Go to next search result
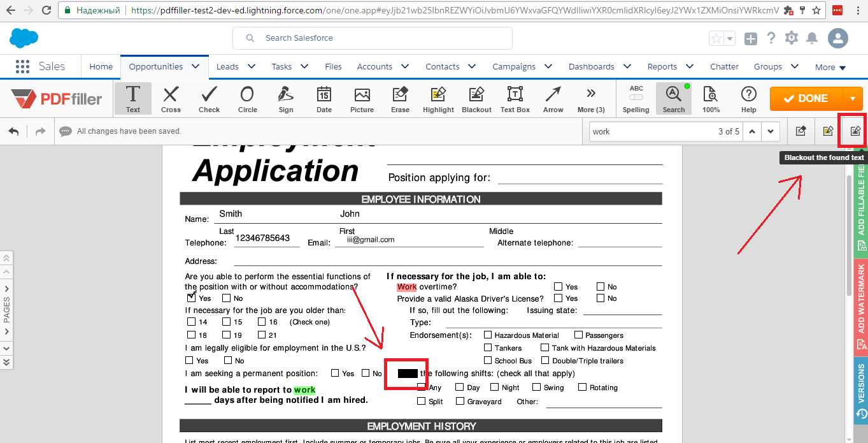Viewport: 868px width, 443px height. pos(771,131)
